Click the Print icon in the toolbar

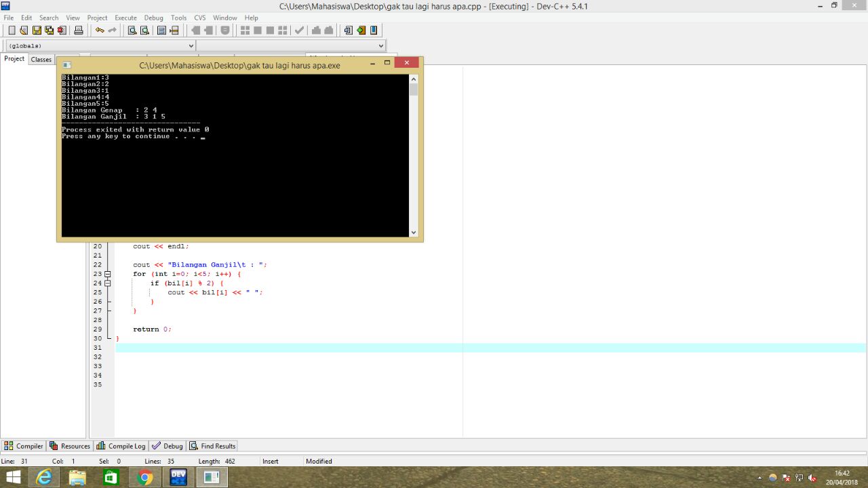point(77,30)
